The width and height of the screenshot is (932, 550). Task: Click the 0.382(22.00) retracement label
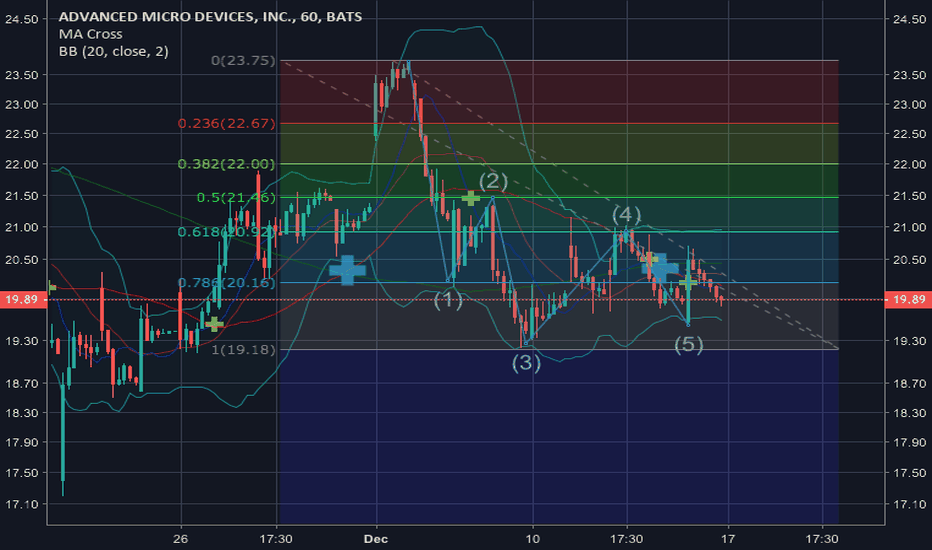(226, 164)
